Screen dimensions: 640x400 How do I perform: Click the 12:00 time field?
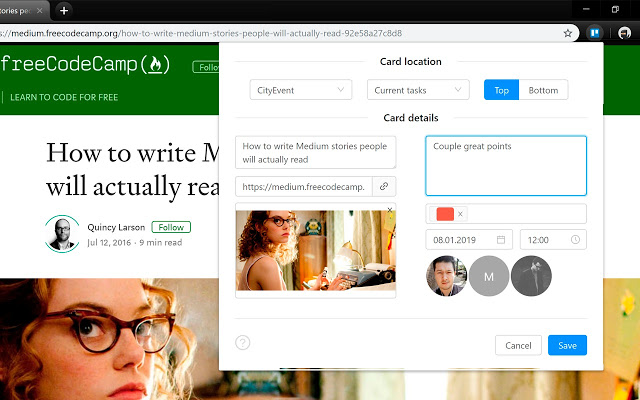click(553, 240)
